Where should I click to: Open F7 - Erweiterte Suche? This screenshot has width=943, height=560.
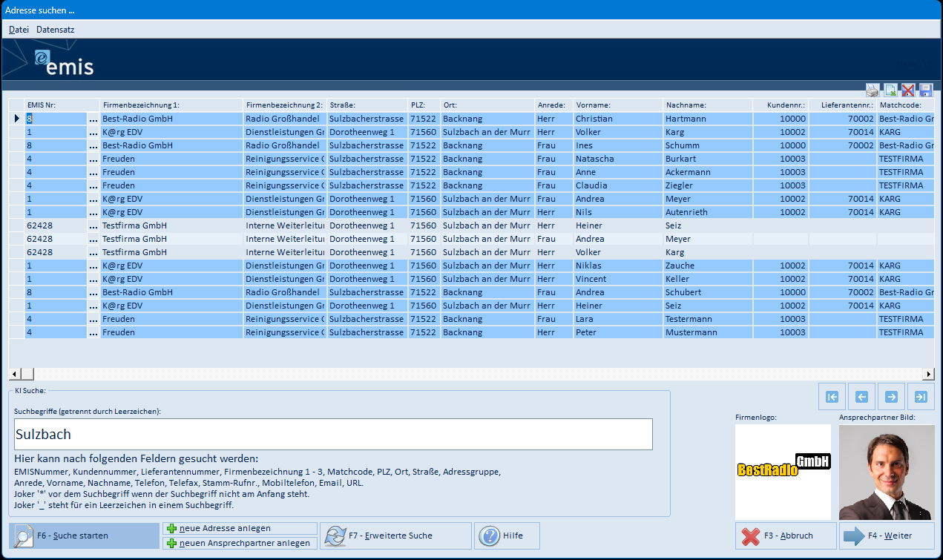395,536
